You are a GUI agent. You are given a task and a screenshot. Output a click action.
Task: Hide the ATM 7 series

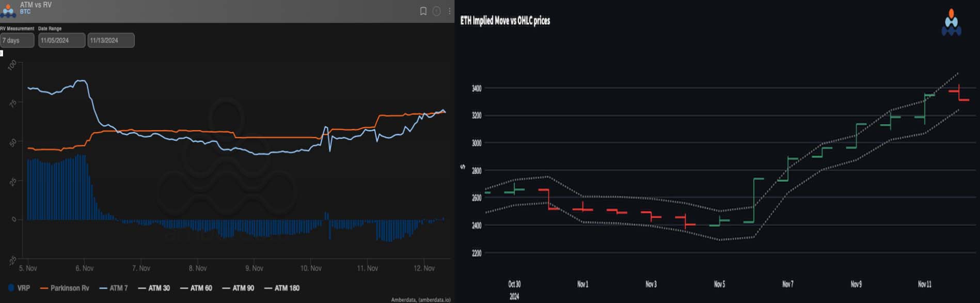point(113,288)
